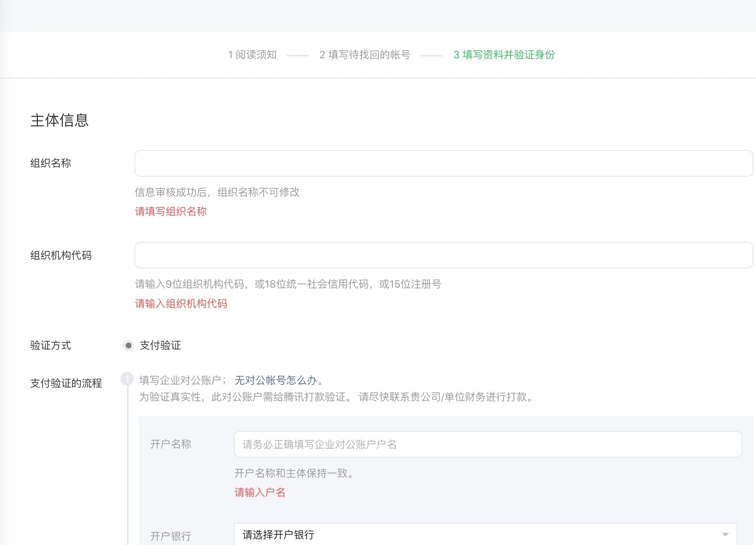Click the 开户名称和主体保持一致 hint text

click(x=294, y=473)
